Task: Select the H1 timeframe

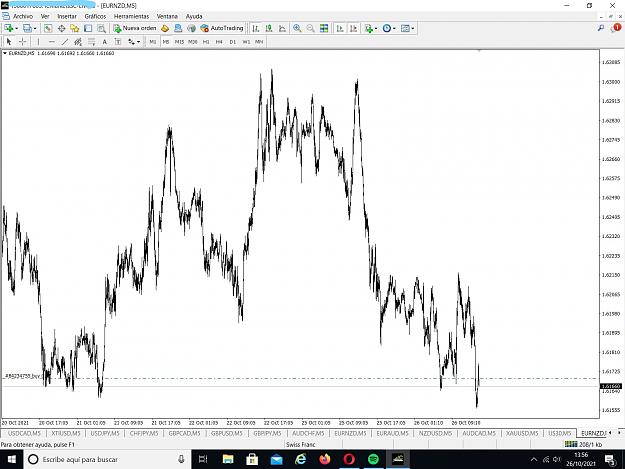Action: coord(206,42)
